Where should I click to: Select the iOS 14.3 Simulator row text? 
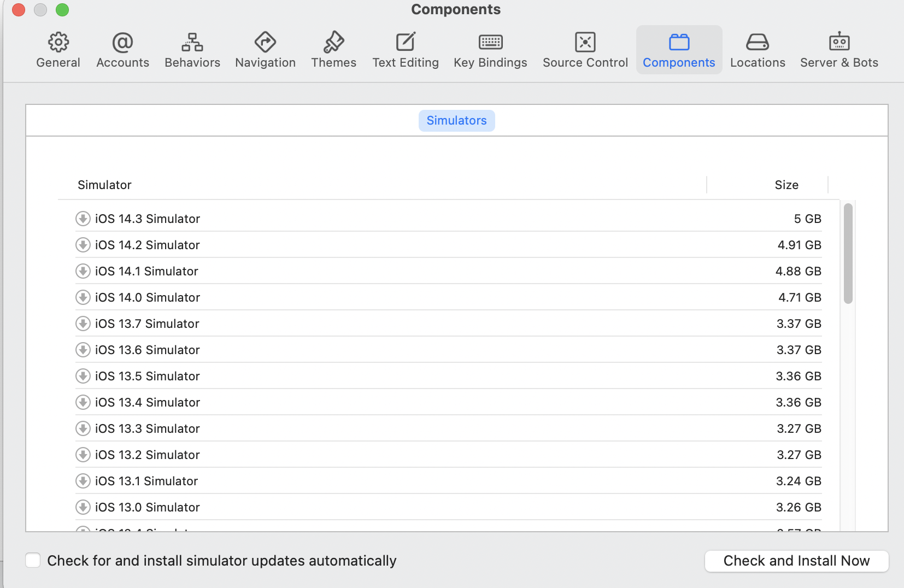tap(148, 219)
